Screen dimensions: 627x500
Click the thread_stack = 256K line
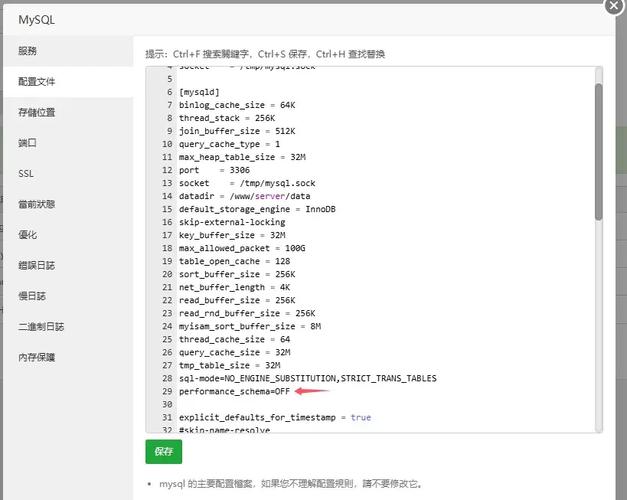tap(227, 118)
